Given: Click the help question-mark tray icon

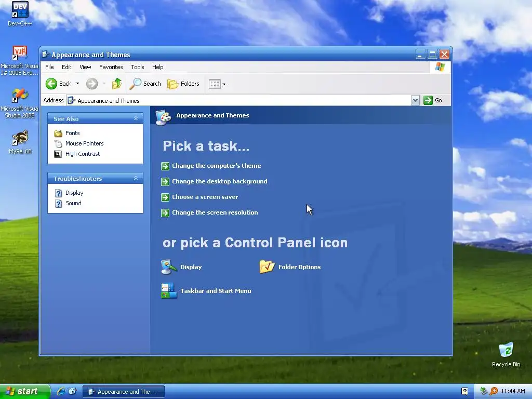Looking at the screenshot, I should click(464, 391).
